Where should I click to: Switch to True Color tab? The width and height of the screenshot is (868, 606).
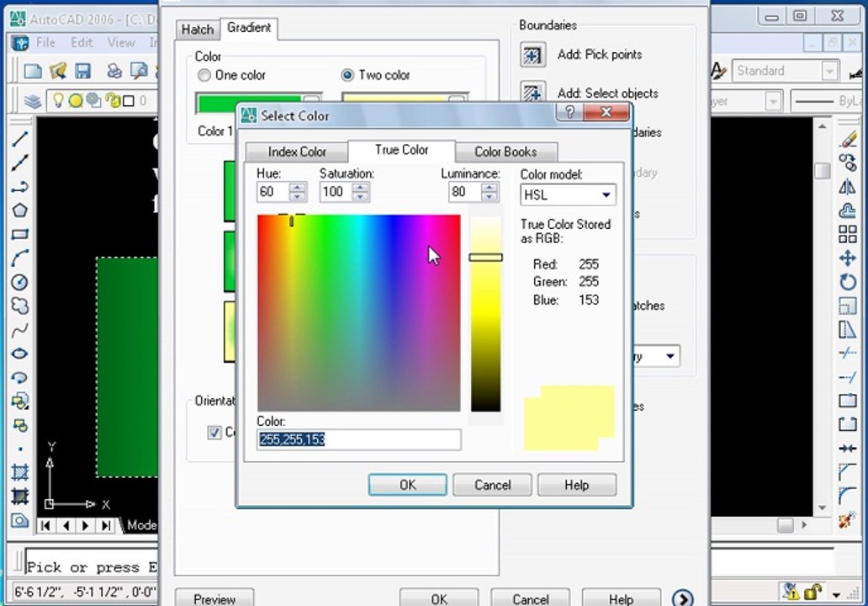click(x=401, y=150)
